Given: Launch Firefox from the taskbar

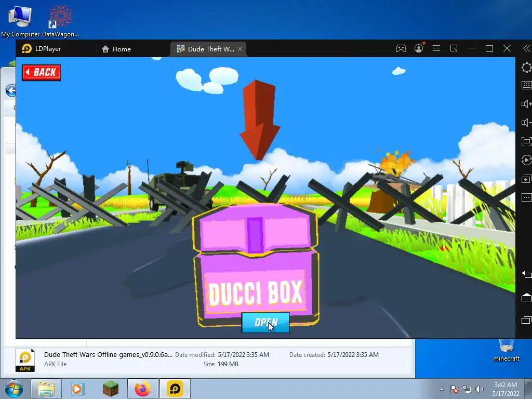Looking at the screenshot, I should (143, 389).
